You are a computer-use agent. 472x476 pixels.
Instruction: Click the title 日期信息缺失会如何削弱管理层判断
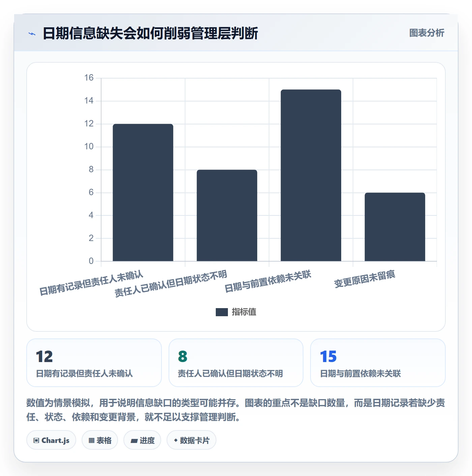(150, 33)
